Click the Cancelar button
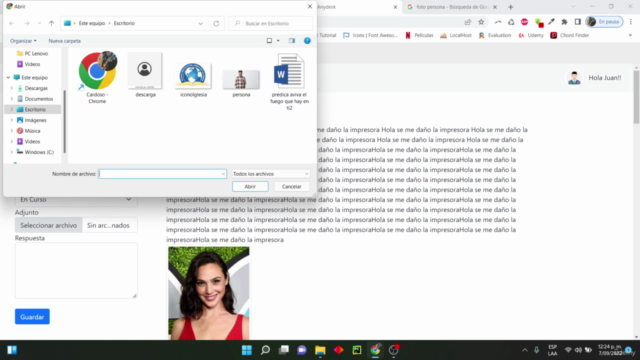640x360 pixels. [291, 187]
